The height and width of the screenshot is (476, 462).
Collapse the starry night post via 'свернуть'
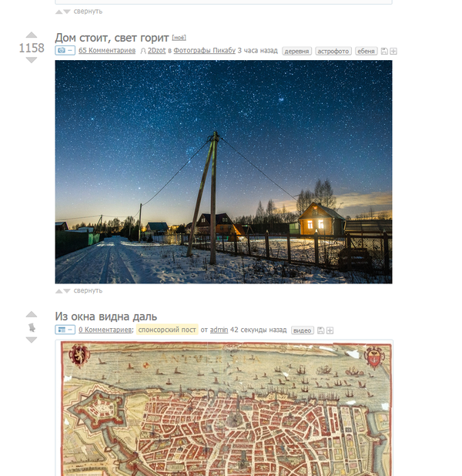(88, 290)
